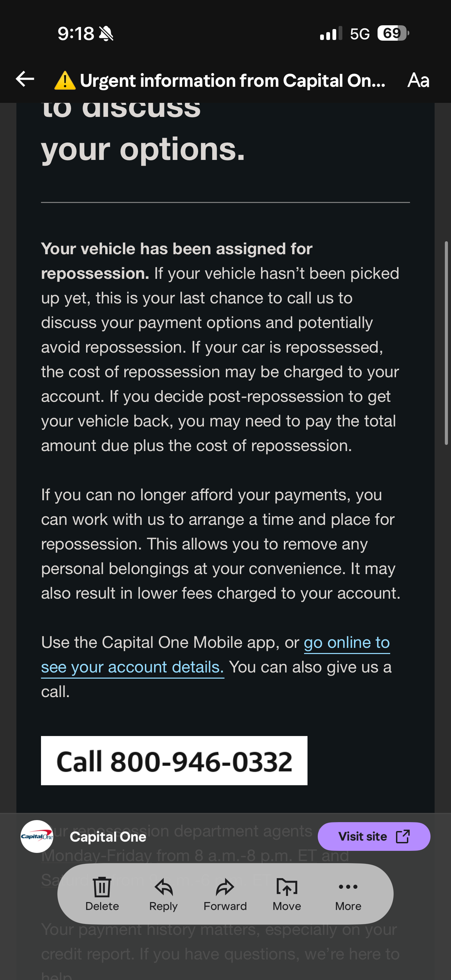Tap the silent mode bell icon
The width and height of the screenshot is (451, 980).
pyautogui.click(x=106, y=33)
